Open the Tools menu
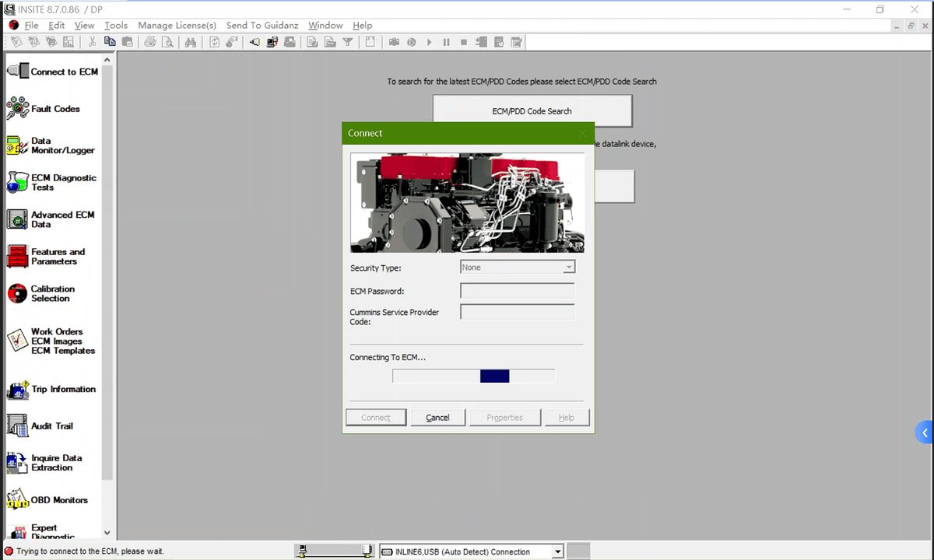 (x=116, y=26)
